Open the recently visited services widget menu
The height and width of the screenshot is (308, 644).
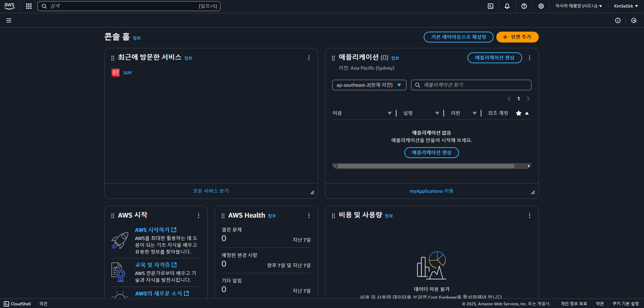click(x=309, y=58)
